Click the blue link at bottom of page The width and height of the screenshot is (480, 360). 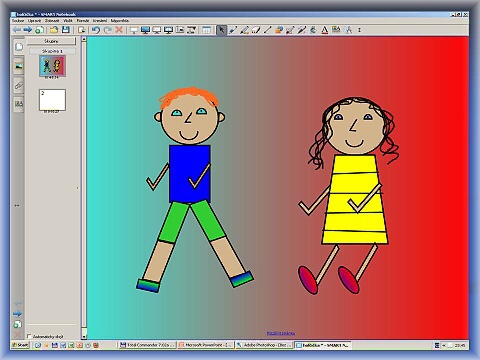point(281,333)
